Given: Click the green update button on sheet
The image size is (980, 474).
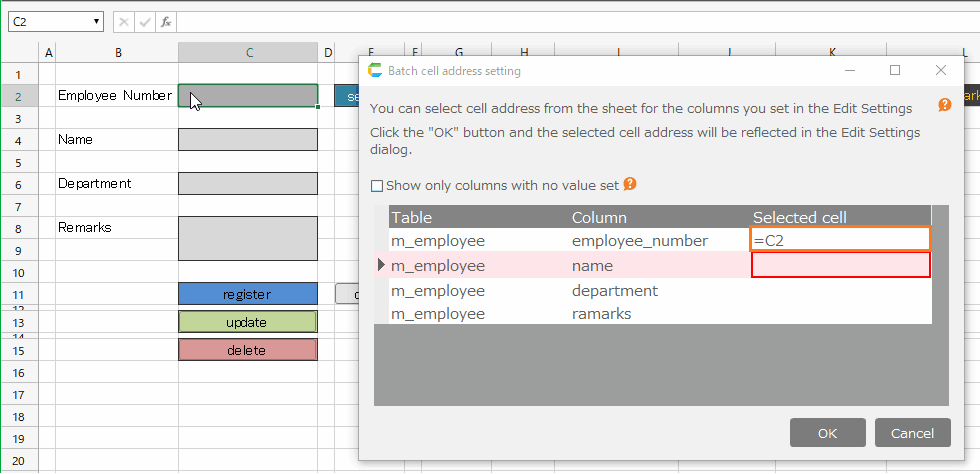Looking at the screenshot, I should [x=248, y=322].
